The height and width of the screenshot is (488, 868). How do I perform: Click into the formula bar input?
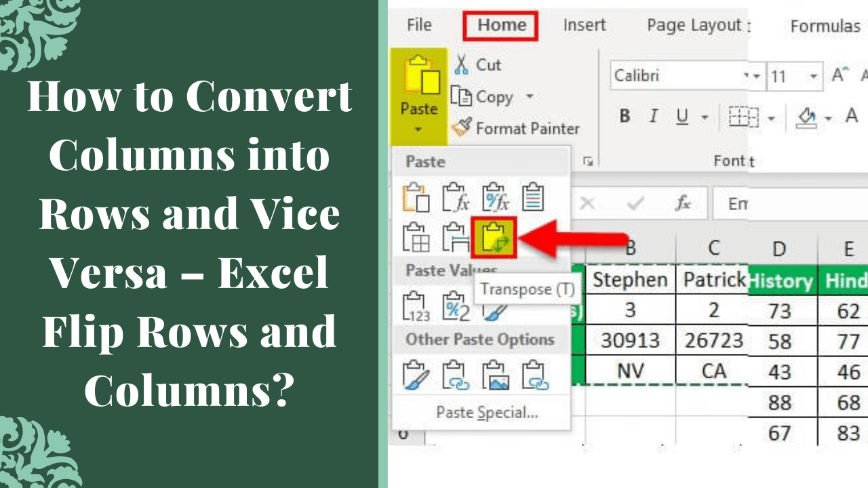coord(789,203)
